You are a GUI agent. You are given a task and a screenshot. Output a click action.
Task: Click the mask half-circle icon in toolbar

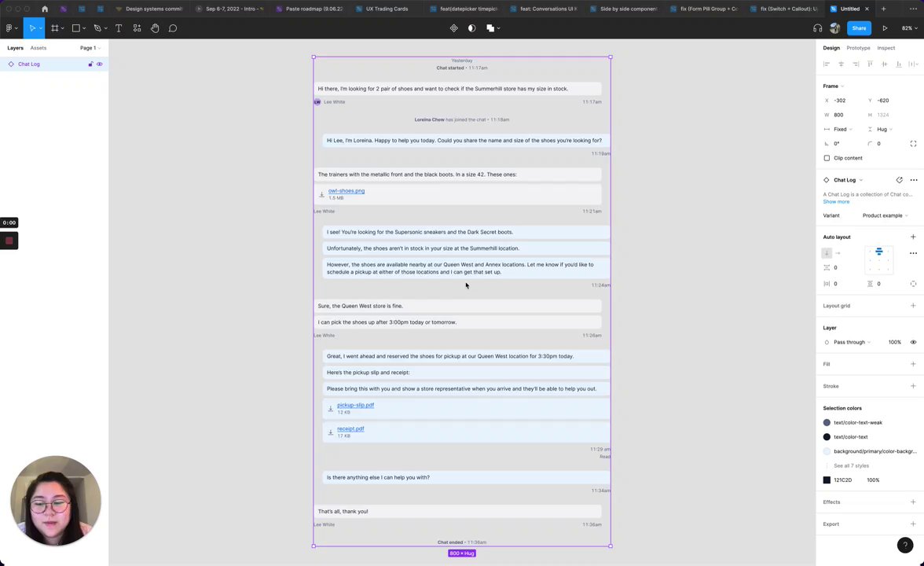(x=471, y=28)
